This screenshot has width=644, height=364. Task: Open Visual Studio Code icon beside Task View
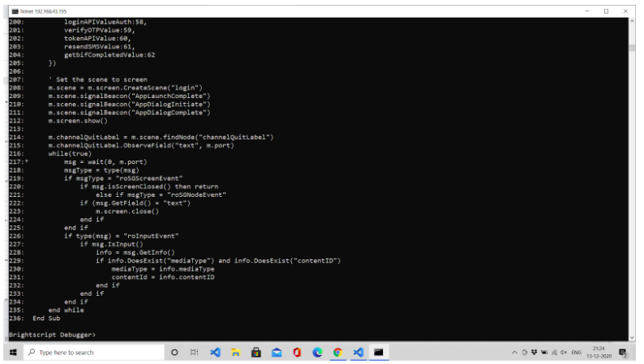point(215,352)
